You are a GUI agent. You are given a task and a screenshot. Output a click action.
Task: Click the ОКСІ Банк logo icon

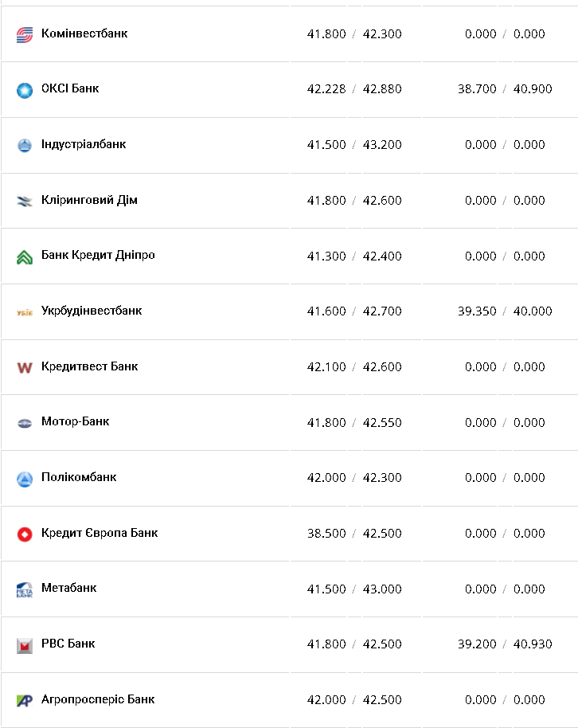[x=25, y=90]
